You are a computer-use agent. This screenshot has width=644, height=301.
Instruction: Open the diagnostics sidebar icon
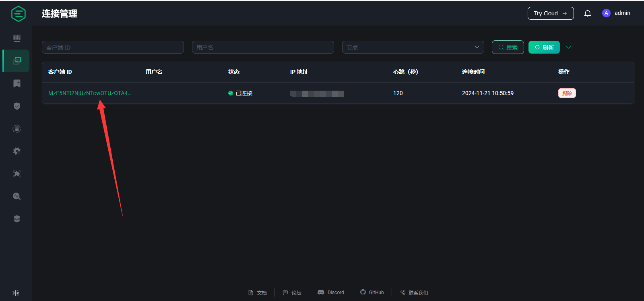(x=17, y=196)
